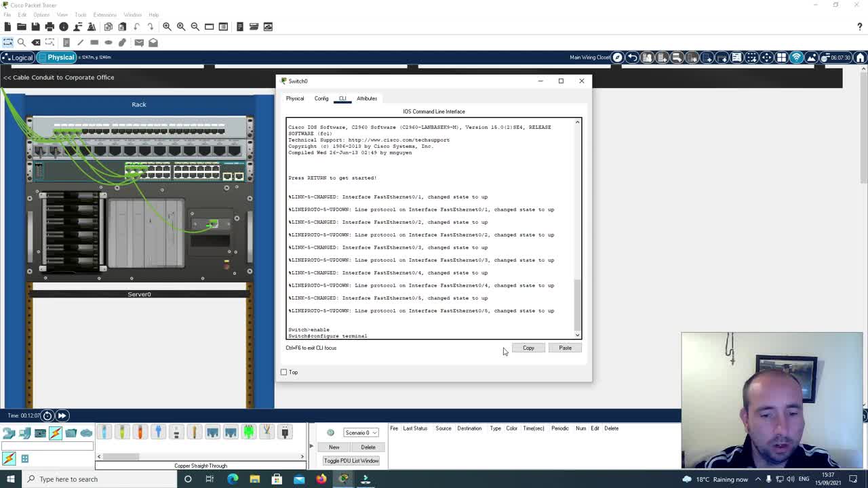Go to home location icon
868x488 pixels.
[861, 58]
